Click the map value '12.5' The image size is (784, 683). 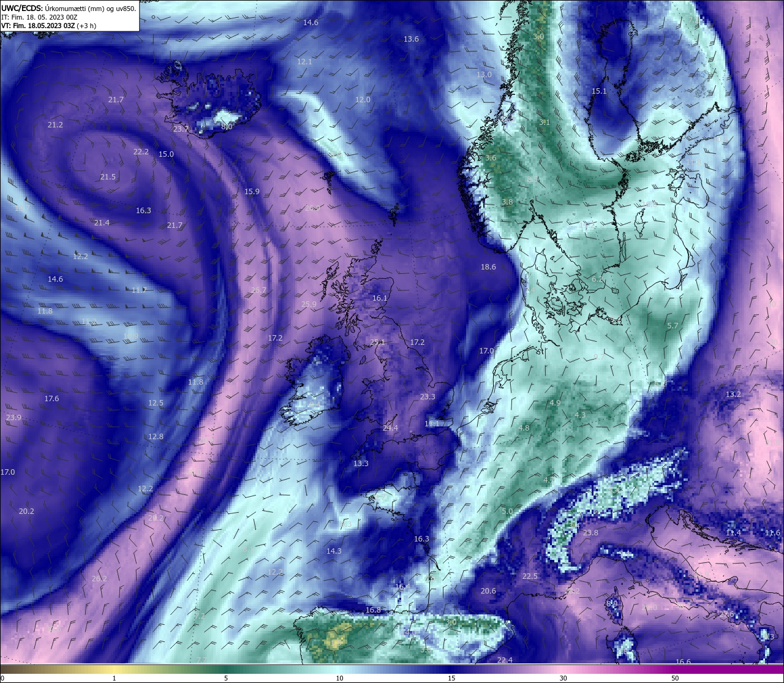(156, 403)
